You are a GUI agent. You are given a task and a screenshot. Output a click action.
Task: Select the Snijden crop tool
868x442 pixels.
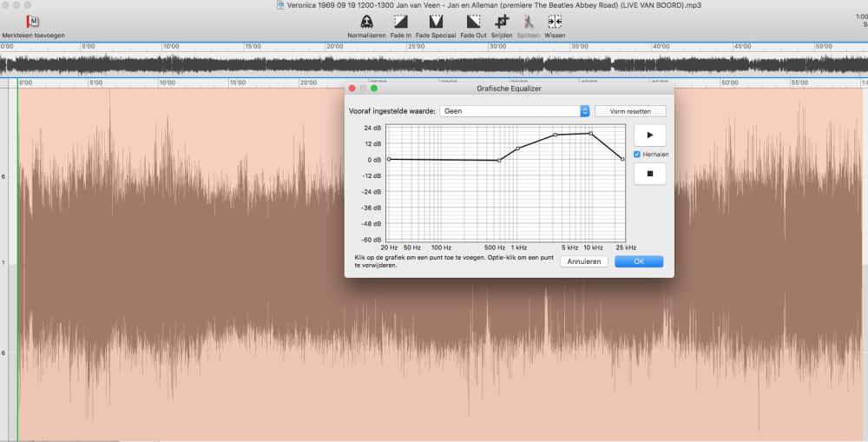[x=502, y=22]
